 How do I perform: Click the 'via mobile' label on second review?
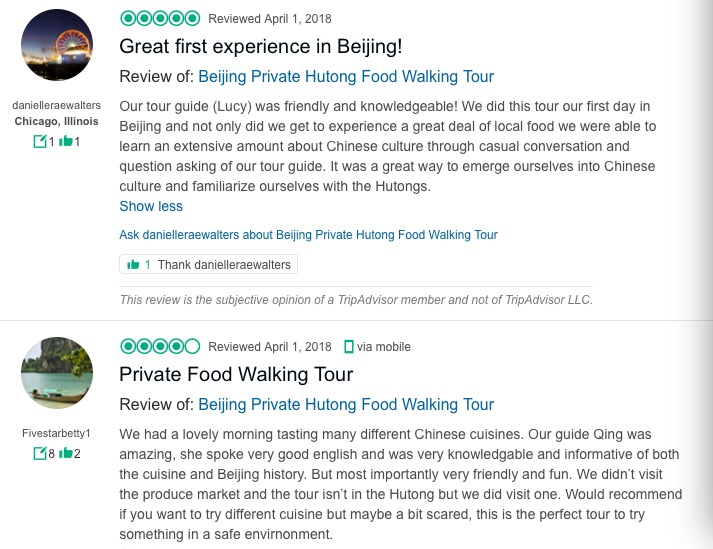pos(384,347)
